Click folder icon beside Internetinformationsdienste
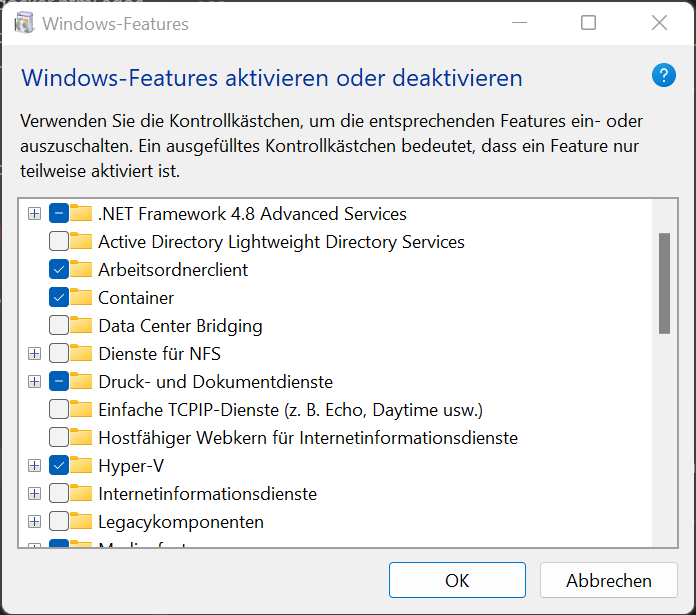The height and width of the screenshot is (615, 696). pos(81,493)
